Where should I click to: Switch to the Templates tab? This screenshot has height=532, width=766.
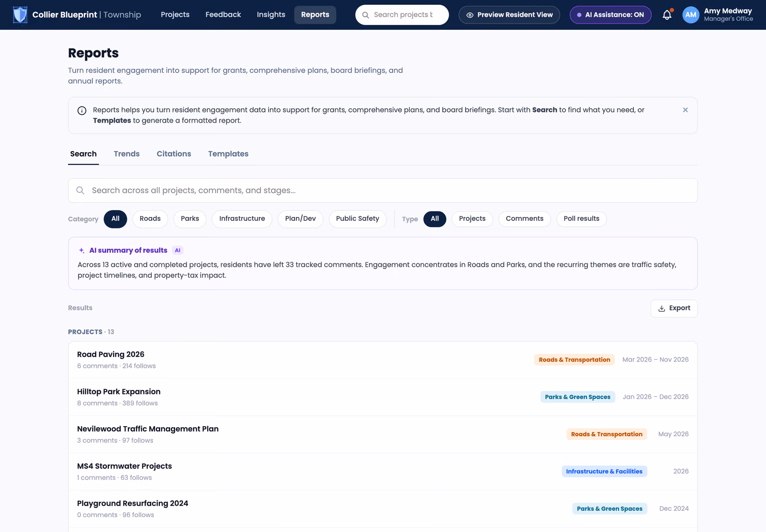228,154
